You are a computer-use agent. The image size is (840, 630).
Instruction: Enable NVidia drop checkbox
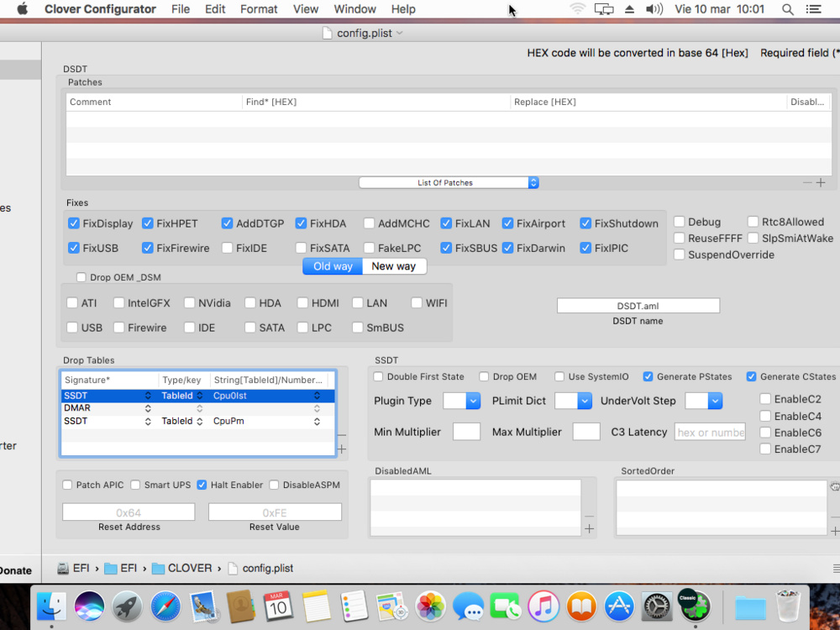(x=189, y=302)
